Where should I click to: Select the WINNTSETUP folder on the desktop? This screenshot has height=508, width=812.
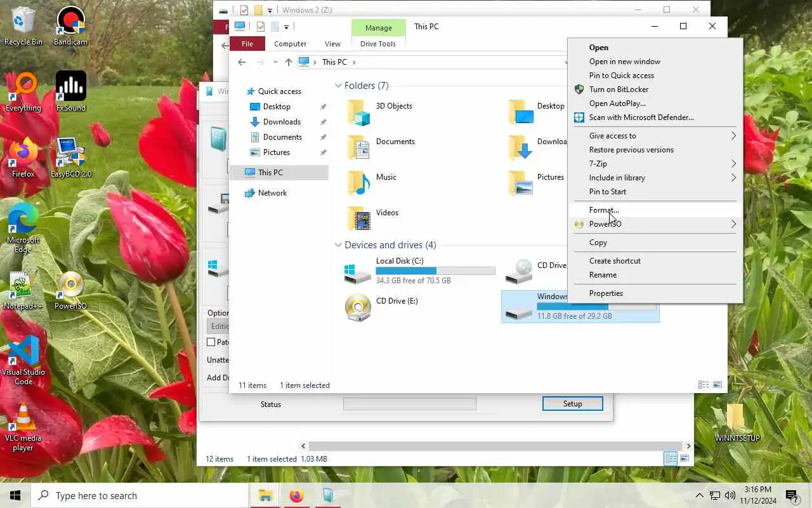[737, 422]
